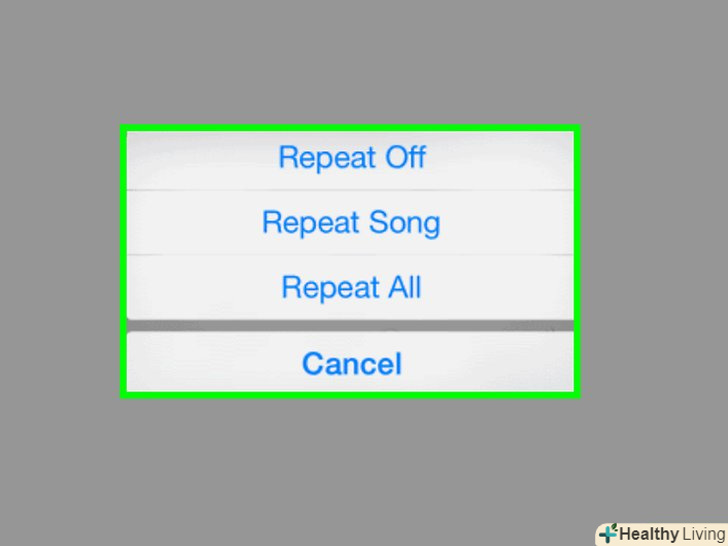Select the Repeat Off option

click(351, 158)
